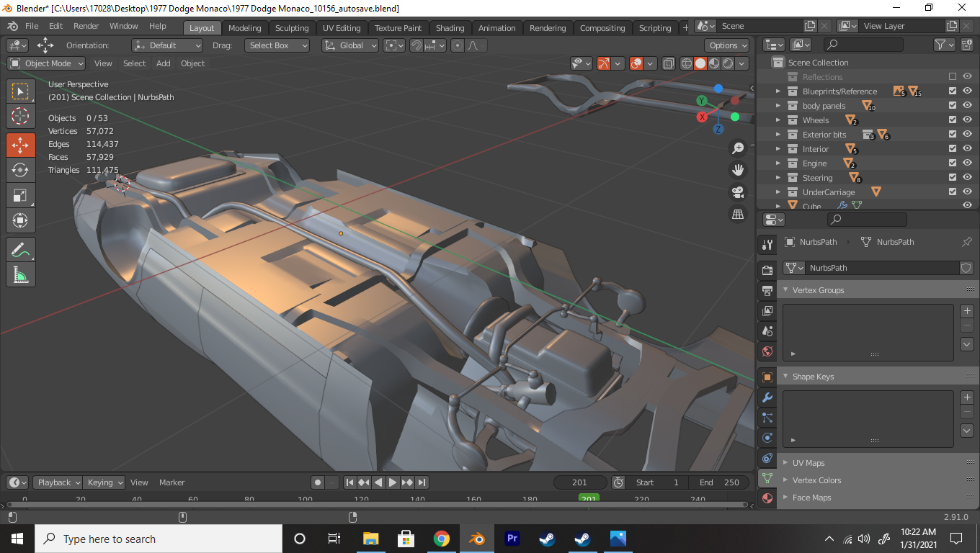Activate the Transform tool
Viewport: 980px width, 553px height.
click(21, 220)
